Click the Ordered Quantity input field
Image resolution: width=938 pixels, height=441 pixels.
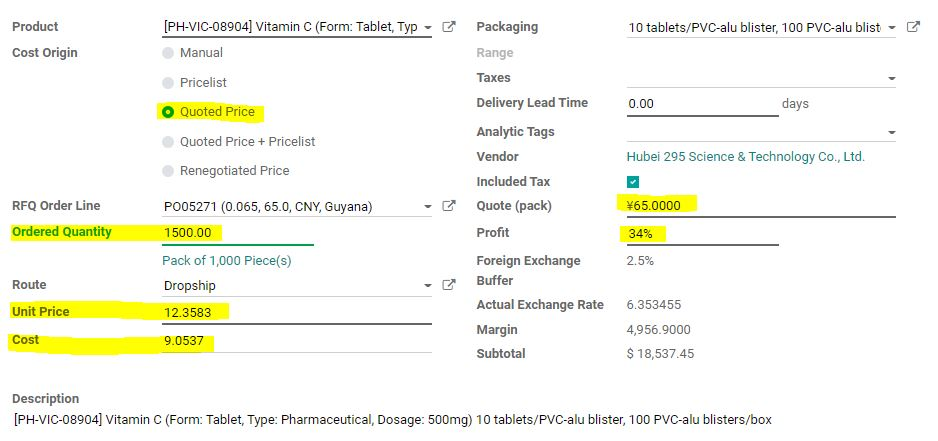[237, 233]
